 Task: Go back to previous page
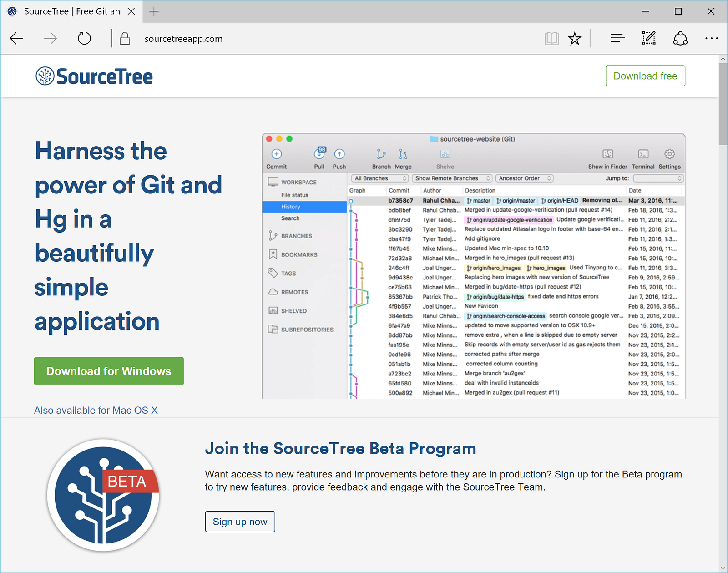pos(17,39)
